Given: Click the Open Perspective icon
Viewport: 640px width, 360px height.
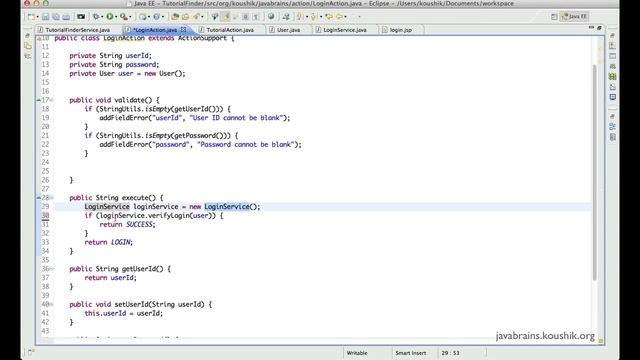Looking at the screenshot, I should (554, 17).
